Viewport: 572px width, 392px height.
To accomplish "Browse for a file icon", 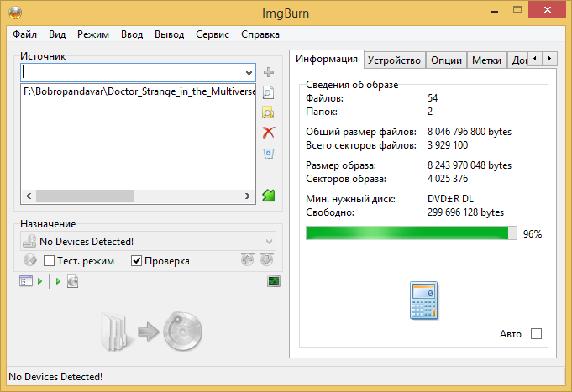I will 268,92.
